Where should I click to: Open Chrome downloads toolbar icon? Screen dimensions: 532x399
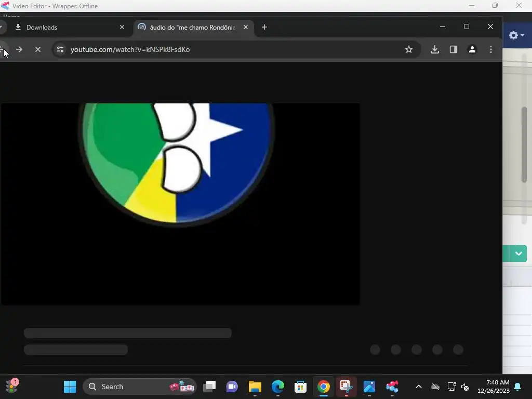point(435,49)
